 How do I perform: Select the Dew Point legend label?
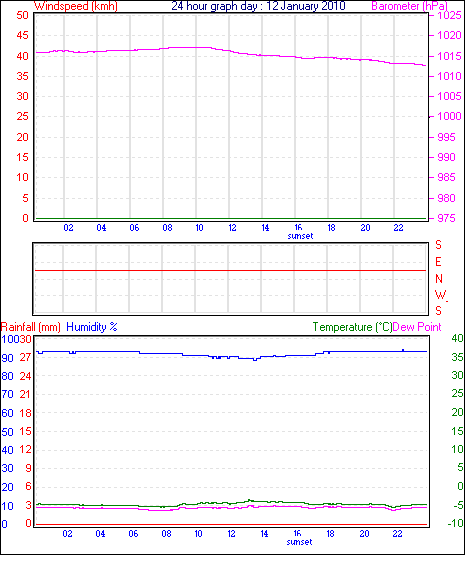(x=417, y=327)
